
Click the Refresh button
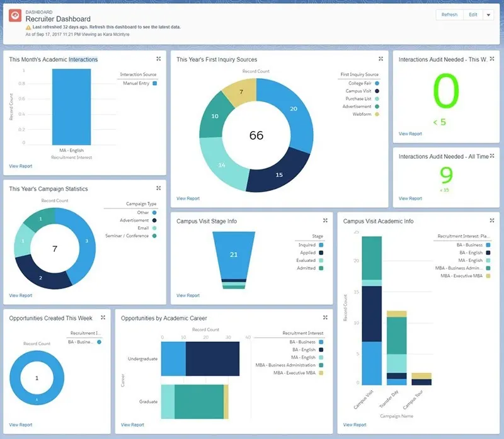click(x=450, y=14)
